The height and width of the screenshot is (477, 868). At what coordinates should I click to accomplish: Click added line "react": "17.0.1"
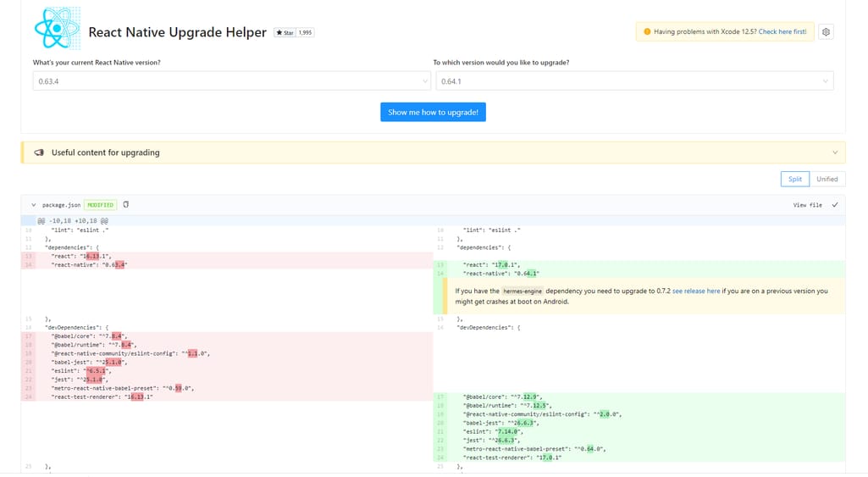639,265
